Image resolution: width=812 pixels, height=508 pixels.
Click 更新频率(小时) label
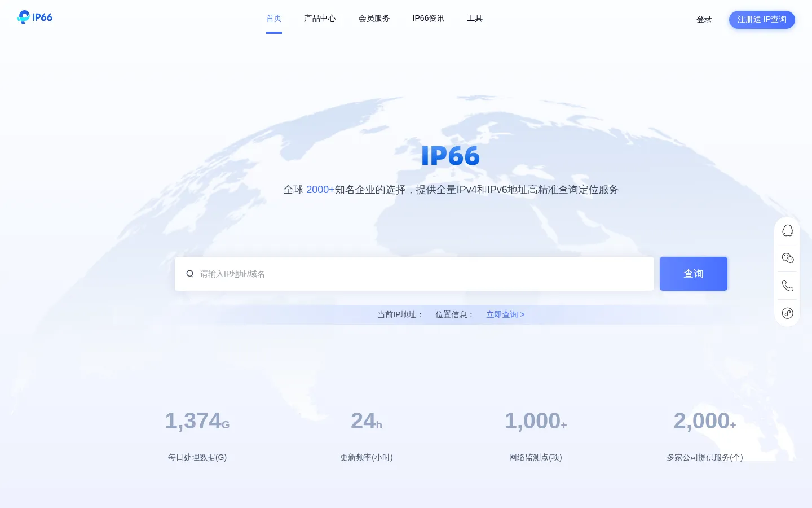(367, 457)
